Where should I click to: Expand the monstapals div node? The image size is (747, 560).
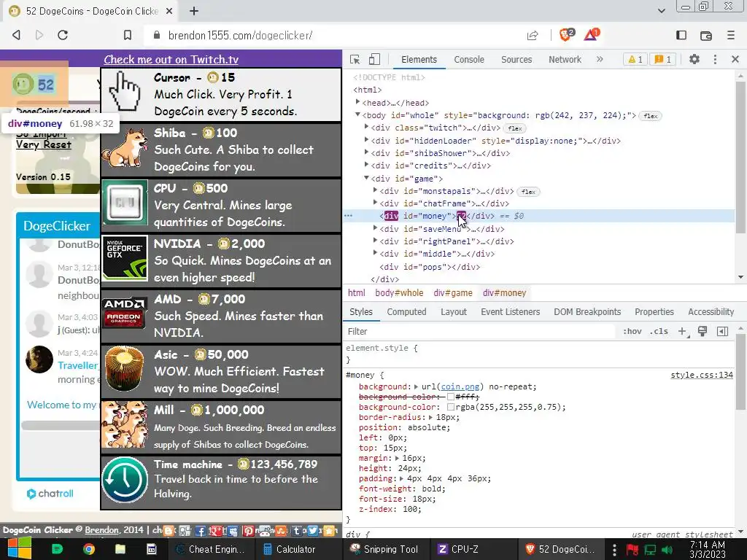[375, 190]
